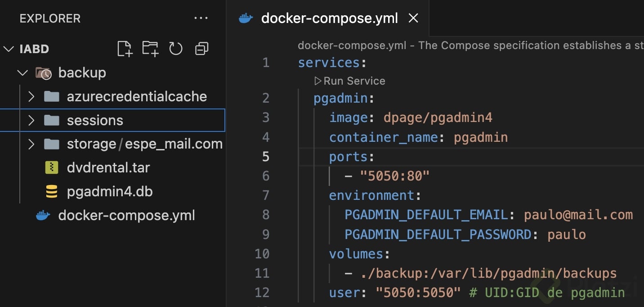The image size is (644, 307).
Task: Click the Docker whale icon in editor tab
Action: (246, 18)
